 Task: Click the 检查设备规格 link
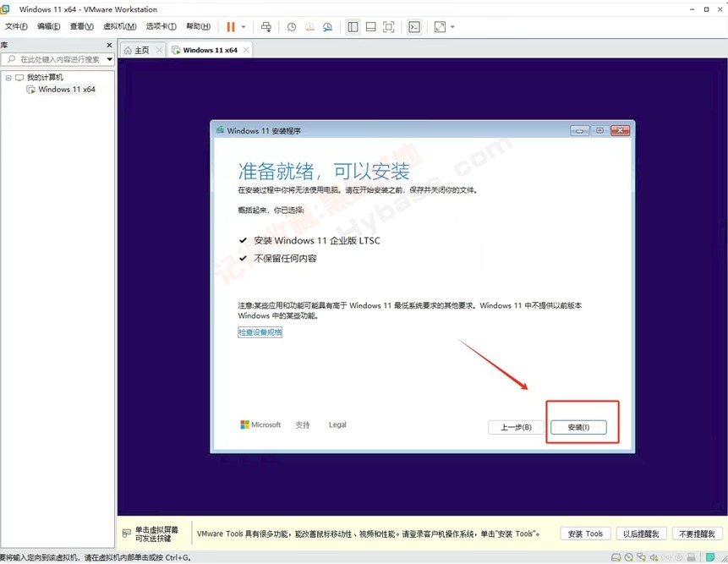(x=260, y=332)
